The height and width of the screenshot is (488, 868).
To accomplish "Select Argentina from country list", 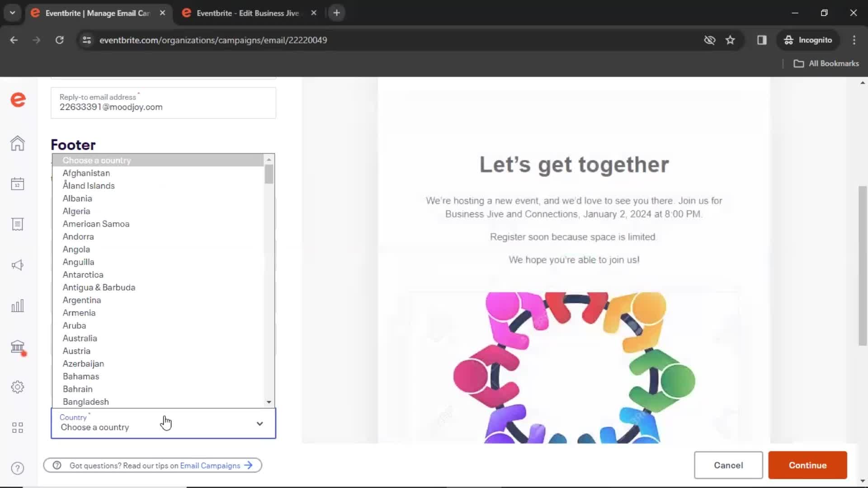I will (158, 300).
